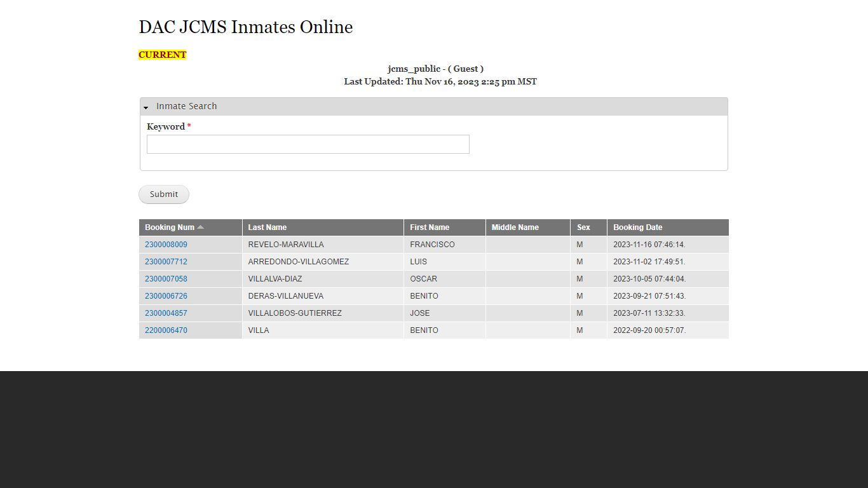The width and height of the screenshot is (868, 488).
Task: Click the first name LUIS
Action: click(x=418, y=262)
